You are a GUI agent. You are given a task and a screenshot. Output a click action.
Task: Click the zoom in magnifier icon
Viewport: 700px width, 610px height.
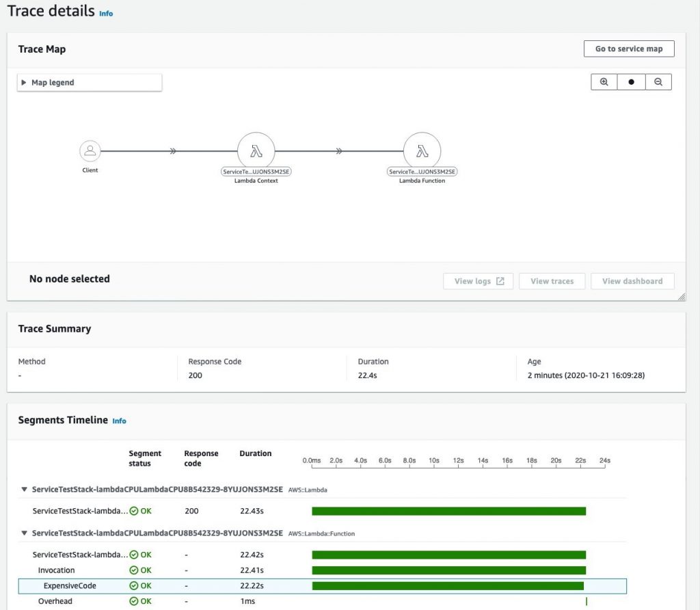(x=604, y=81)
